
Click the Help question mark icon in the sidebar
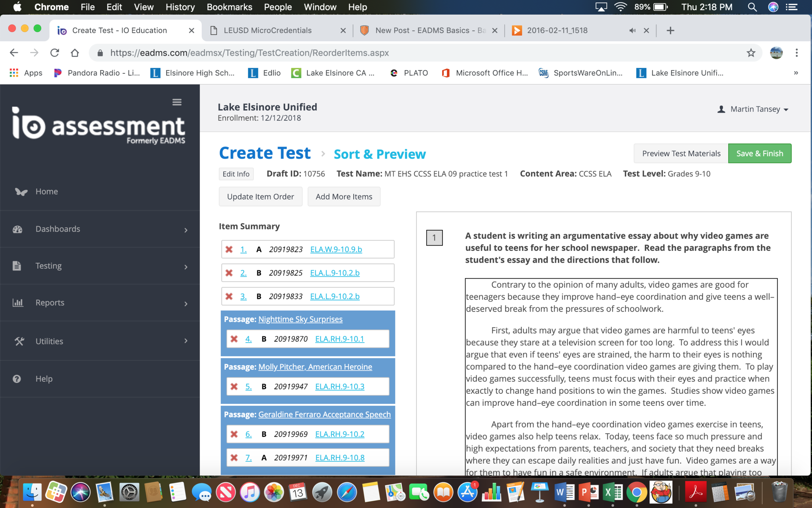tap(17, 379)
